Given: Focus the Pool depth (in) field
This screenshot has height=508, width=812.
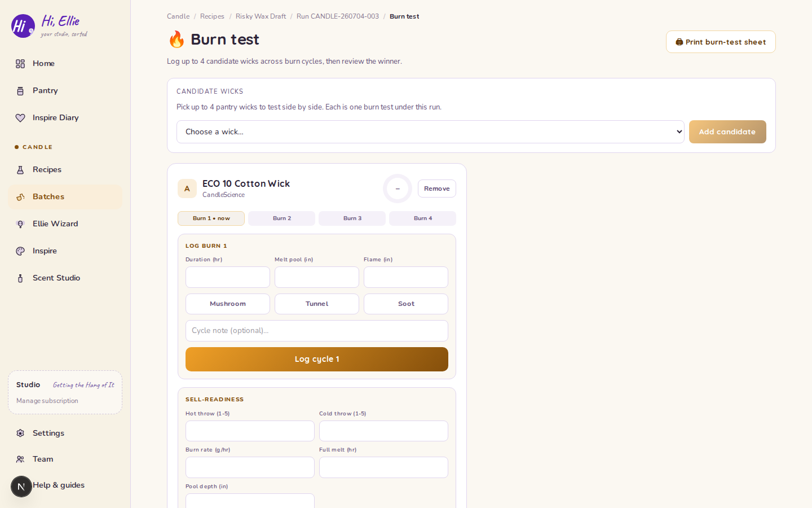Looking at the screenshot, I should tap(250, 501).
